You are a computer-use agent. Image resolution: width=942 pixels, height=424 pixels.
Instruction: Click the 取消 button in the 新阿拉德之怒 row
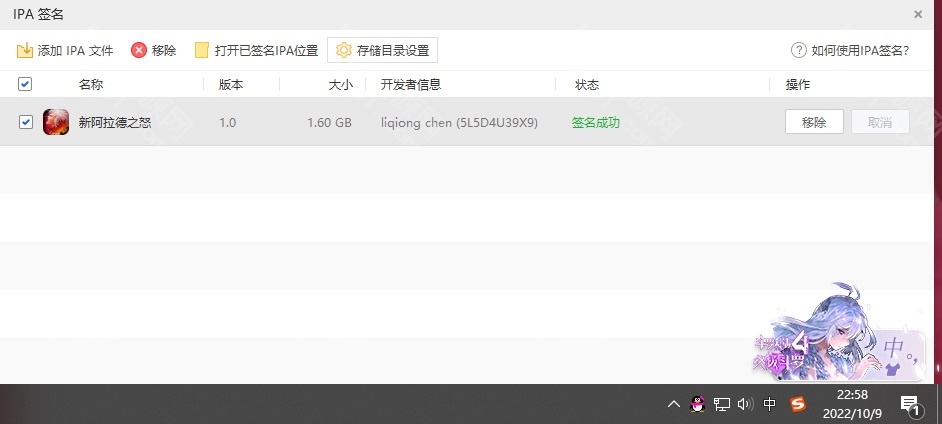pos(880,123)
